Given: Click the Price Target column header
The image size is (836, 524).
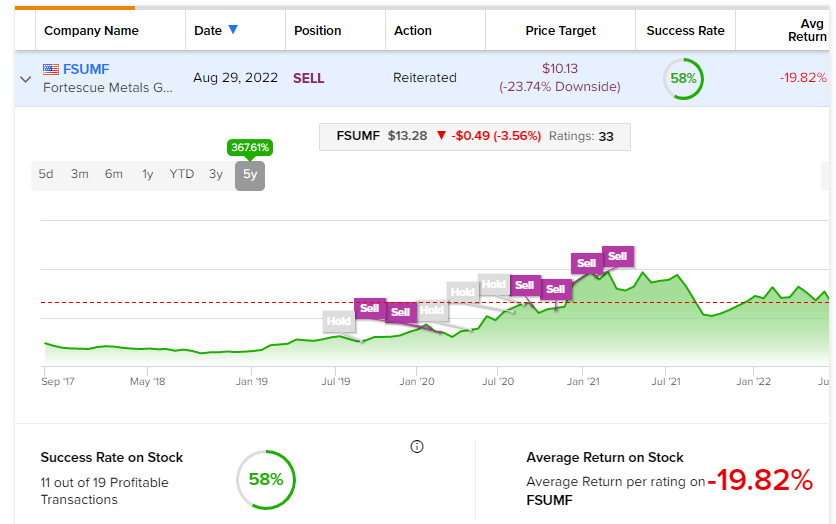Looking at the screenshot, I should pyautogui.click(x=560, y=30).
